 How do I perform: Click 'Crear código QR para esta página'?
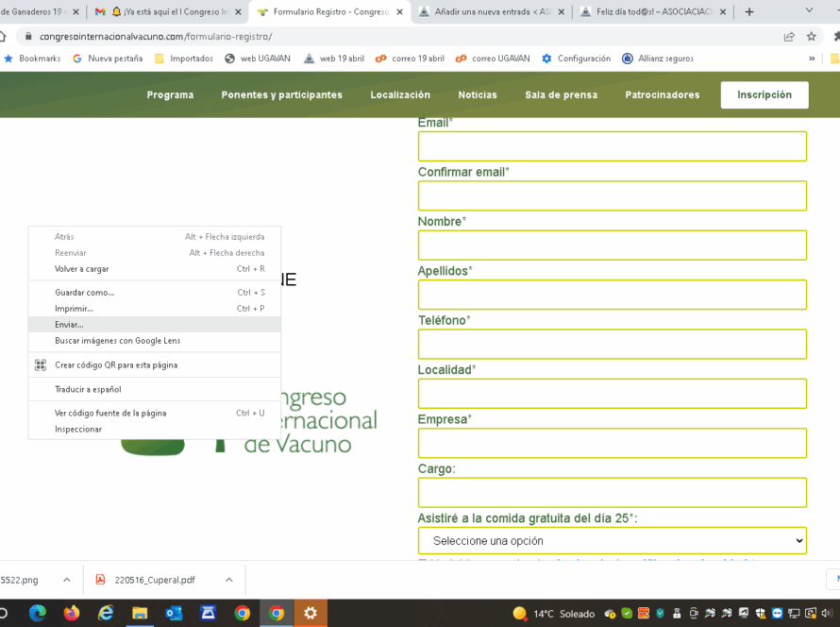tap(115, 364)
